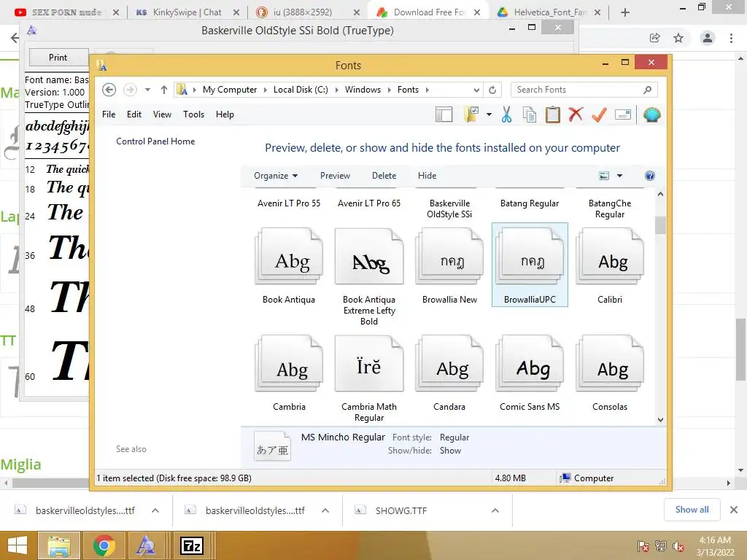Click Show all downloads
The image size is (747, 560).
coord(692,510)
